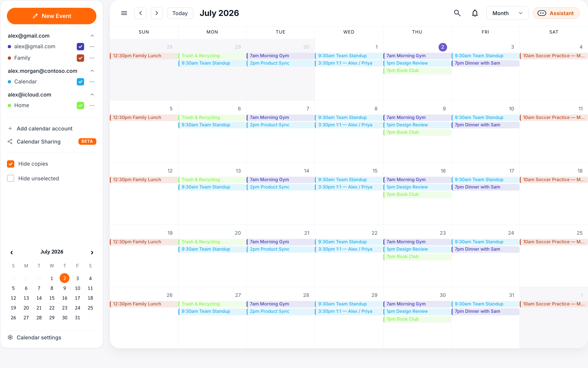
Task: Open options for alex@gmail.com calendar
Action: pyautogui.click(x=92, y=46)
